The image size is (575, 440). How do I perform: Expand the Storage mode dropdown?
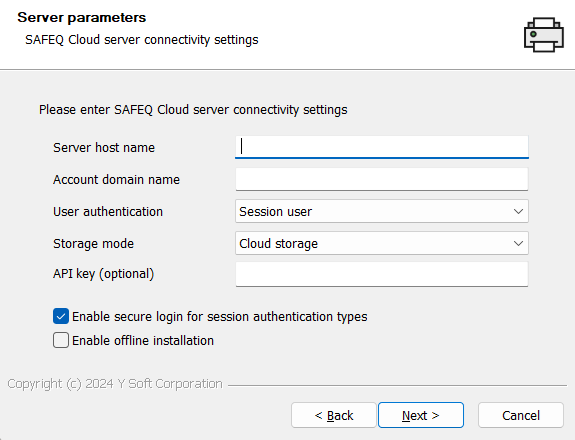click(x=382, y=243)
